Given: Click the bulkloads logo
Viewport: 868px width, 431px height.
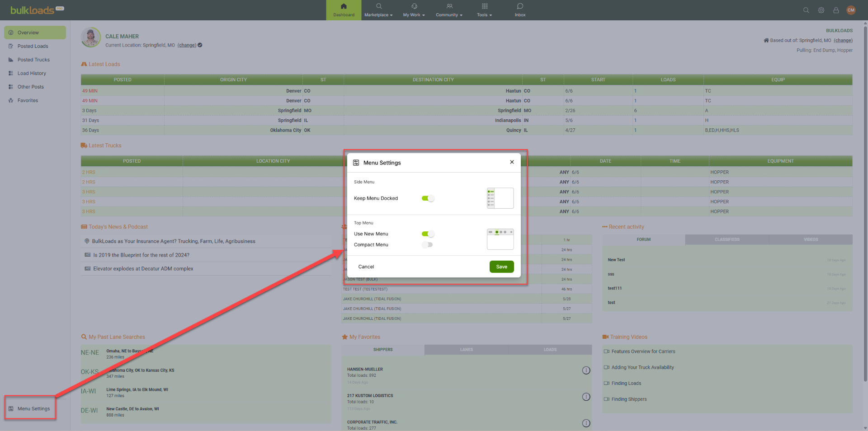Looking at the screenshot, I should point(37,10).
